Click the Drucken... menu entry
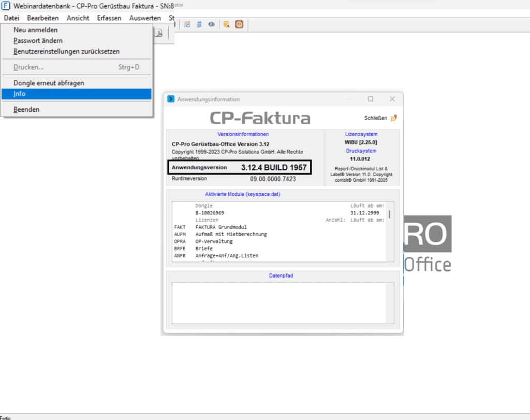 pyautogui.click(x=77, y=67)
